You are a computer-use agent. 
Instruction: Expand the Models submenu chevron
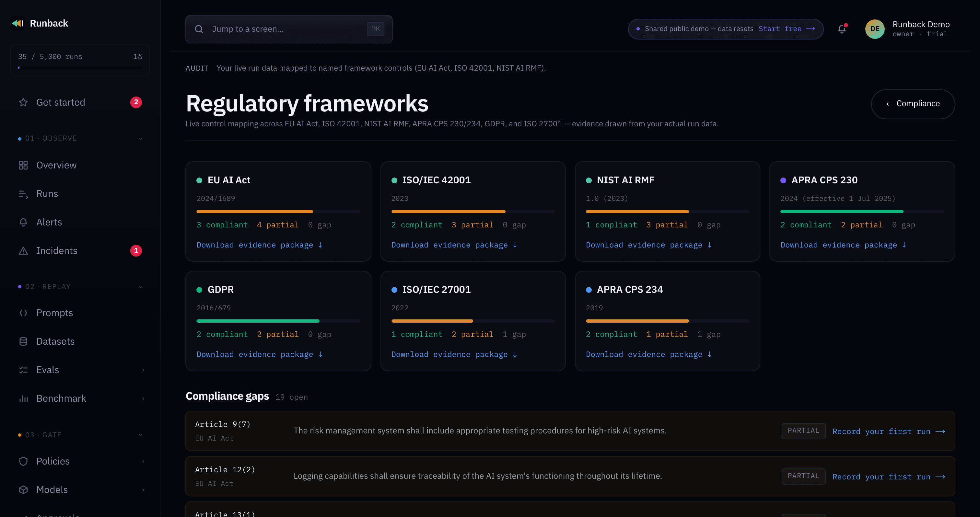click(x=143, y=490)
